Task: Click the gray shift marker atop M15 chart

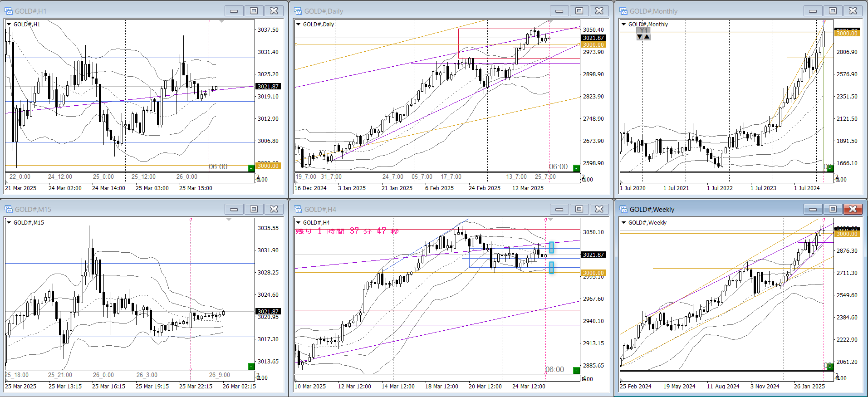Action: (229, 220)
